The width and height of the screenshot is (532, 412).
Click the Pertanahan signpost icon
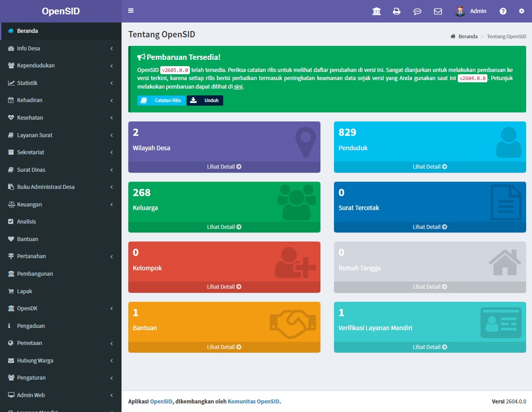tap(11, 256)
